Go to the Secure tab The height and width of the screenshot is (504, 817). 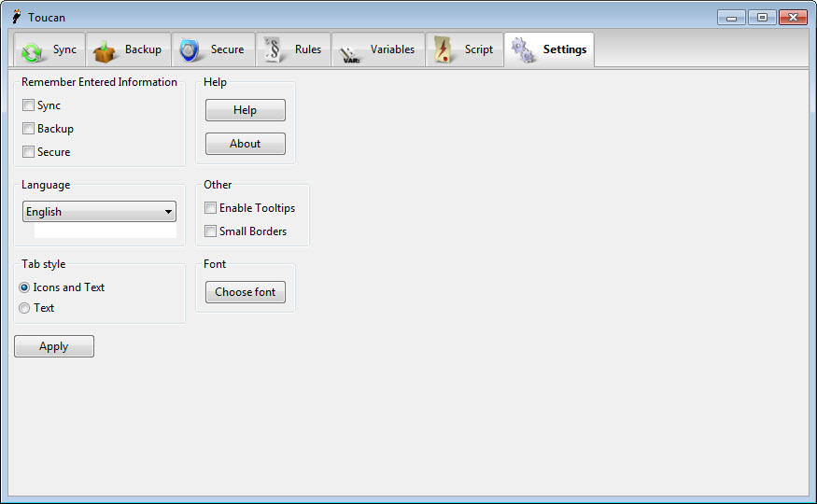pos(213,49)
